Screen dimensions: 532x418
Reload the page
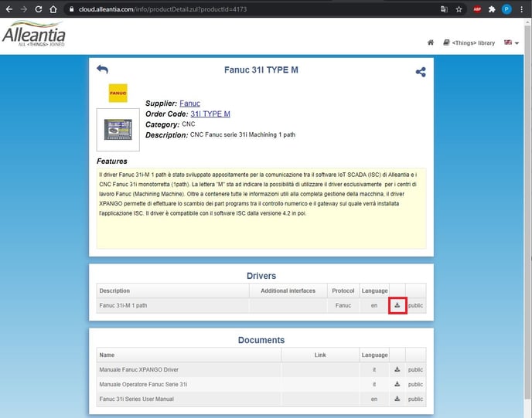(x=39, y=9)
